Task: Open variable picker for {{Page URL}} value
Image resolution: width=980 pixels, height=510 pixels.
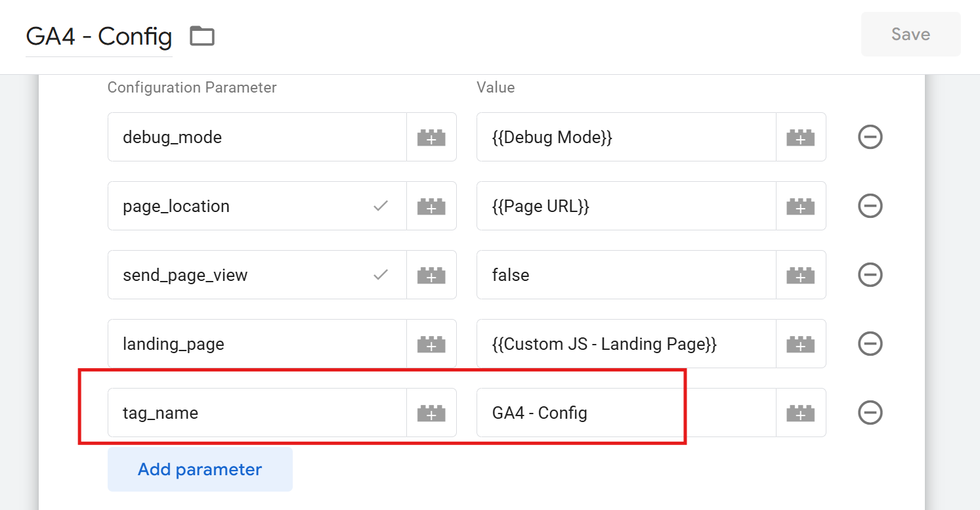Action: pos(801,206)
